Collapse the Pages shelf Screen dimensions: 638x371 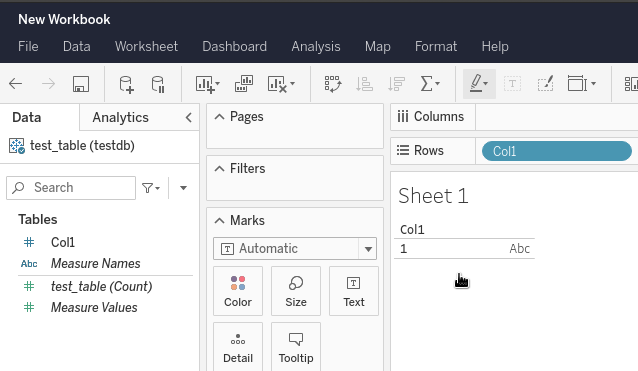point(219,117)
